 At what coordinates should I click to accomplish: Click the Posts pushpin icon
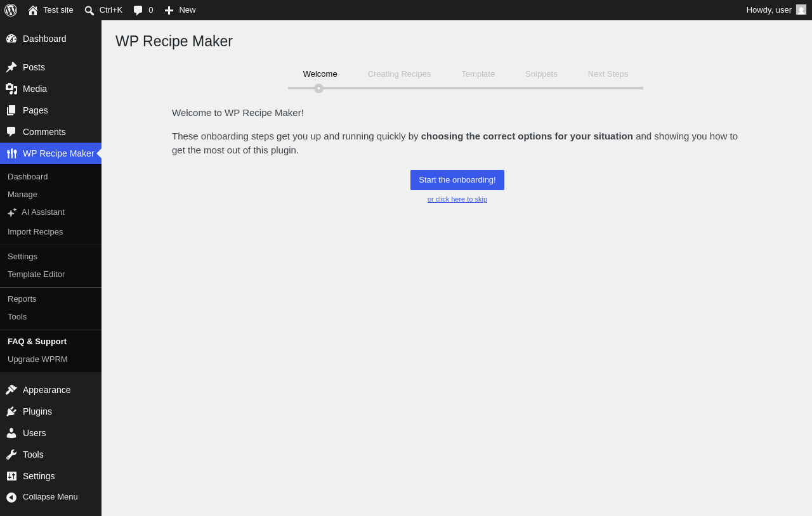click(x=11, y=67)
